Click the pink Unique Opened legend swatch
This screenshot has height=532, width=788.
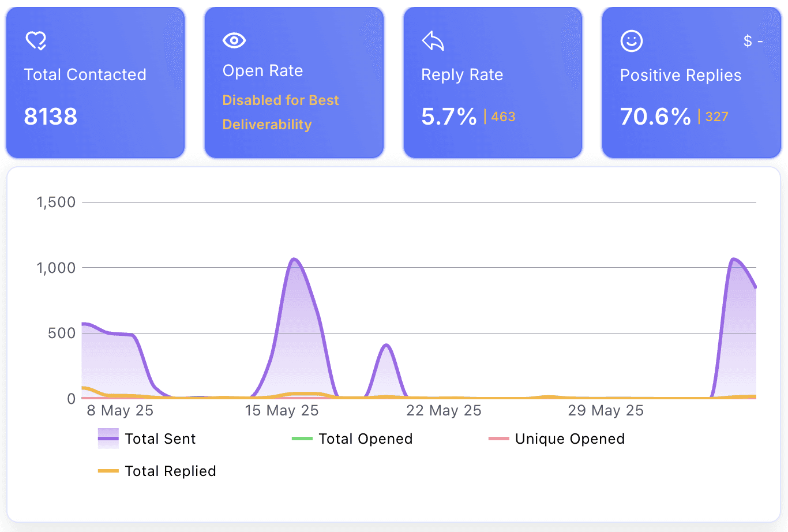(x=499, y=439)
